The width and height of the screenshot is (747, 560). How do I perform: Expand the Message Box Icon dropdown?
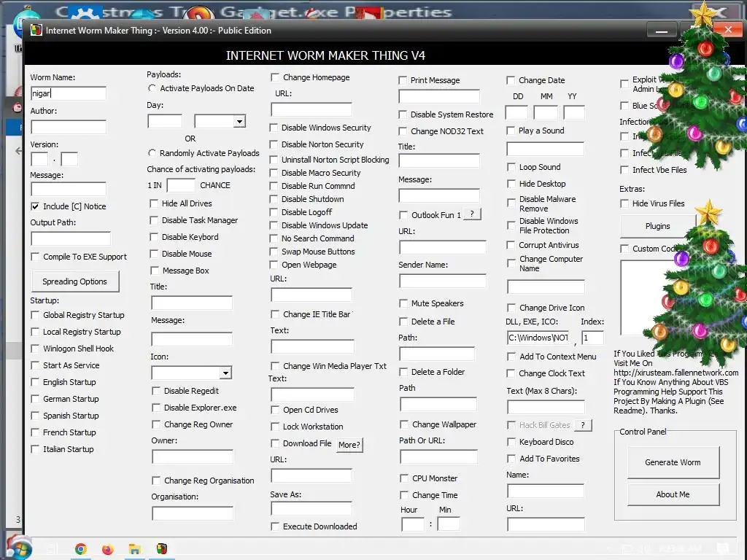coord(226,373)
